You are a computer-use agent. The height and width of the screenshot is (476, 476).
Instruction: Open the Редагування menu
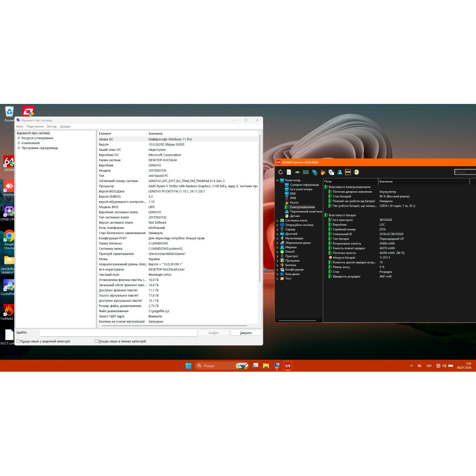click(35, 127)
